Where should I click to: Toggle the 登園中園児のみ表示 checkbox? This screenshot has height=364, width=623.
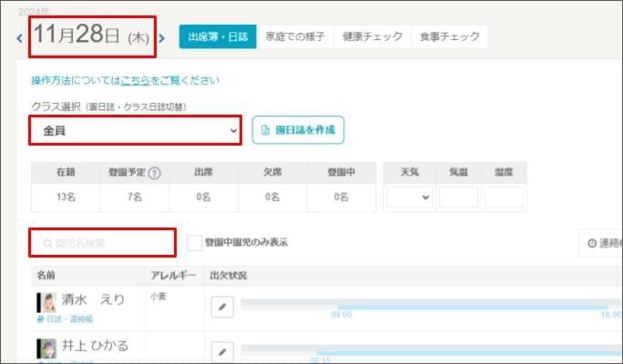(194, 243)
